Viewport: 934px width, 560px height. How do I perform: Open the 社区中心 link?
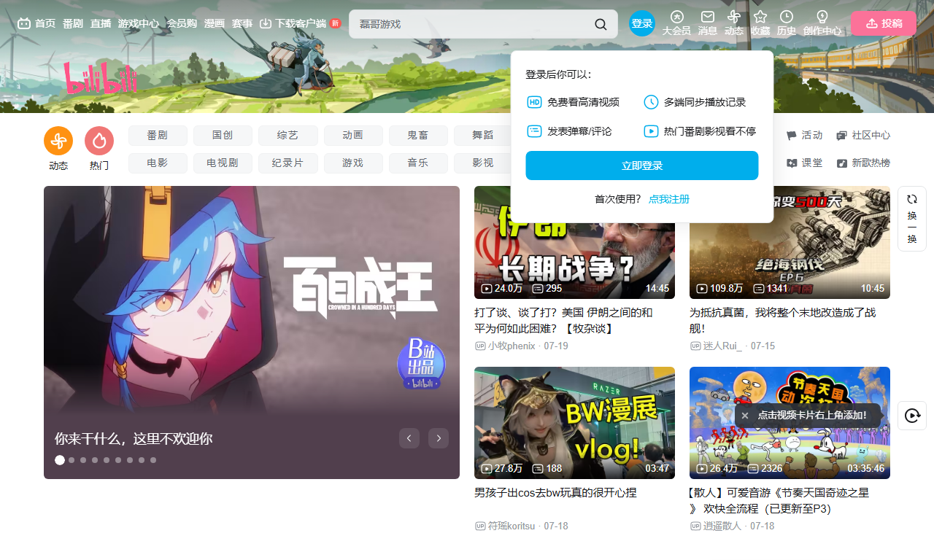pyautogui.click(x=863, y=136)
